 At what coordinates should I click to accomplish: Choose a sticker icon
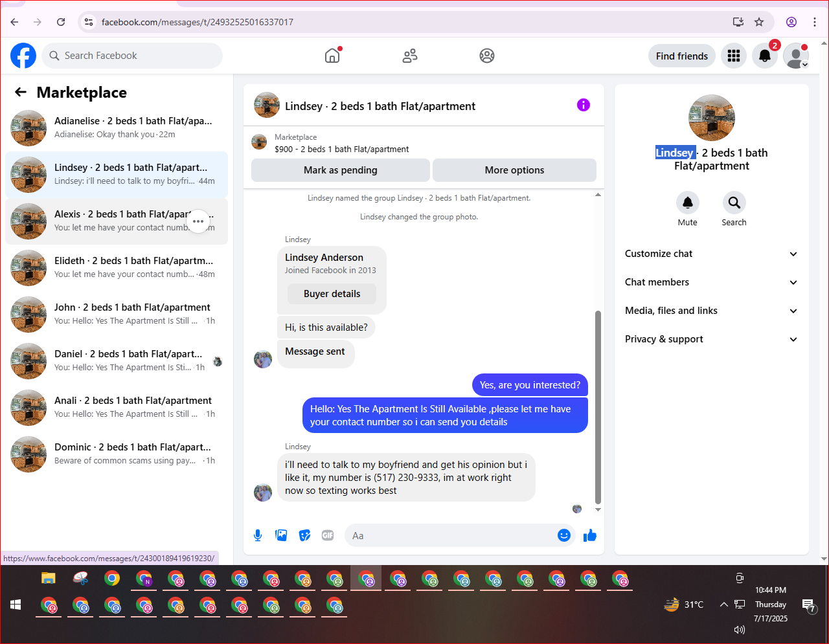[304, 535]
